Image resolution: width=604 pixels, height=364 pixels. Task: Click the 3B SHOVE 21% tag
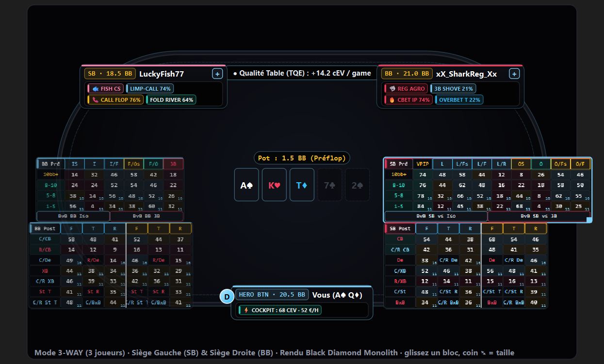pyautogui.click(x=453, y=89)
